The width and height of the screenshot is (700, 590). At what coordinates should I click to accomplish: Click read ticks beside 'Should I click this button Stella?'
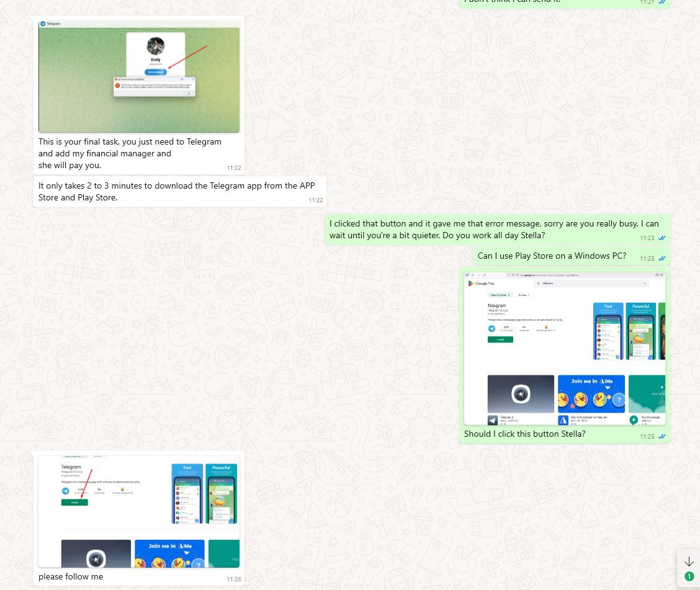pos(662,437)
